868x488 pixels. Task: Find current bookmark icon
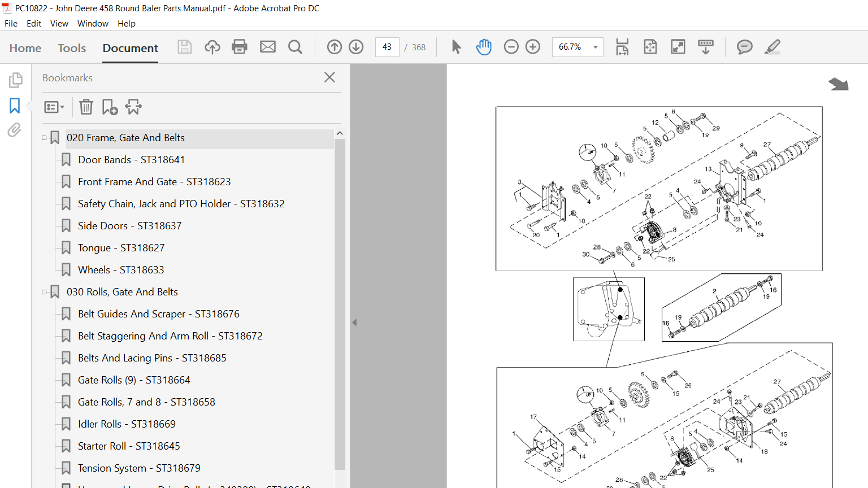point(133,107)
